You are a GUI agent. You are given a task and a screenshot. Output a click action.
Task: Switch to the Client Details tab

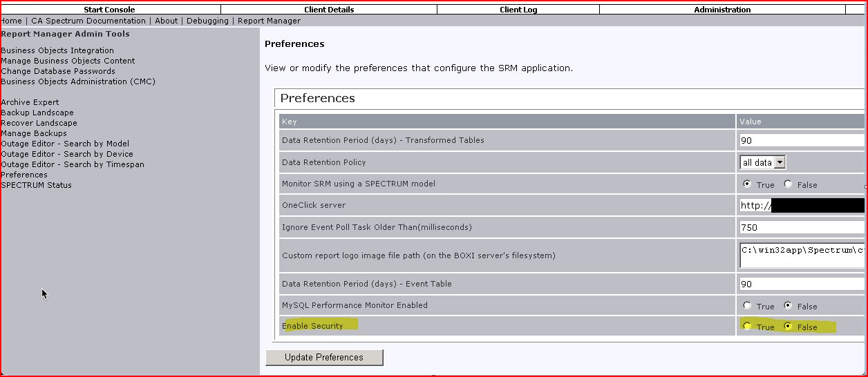(329, 10)
